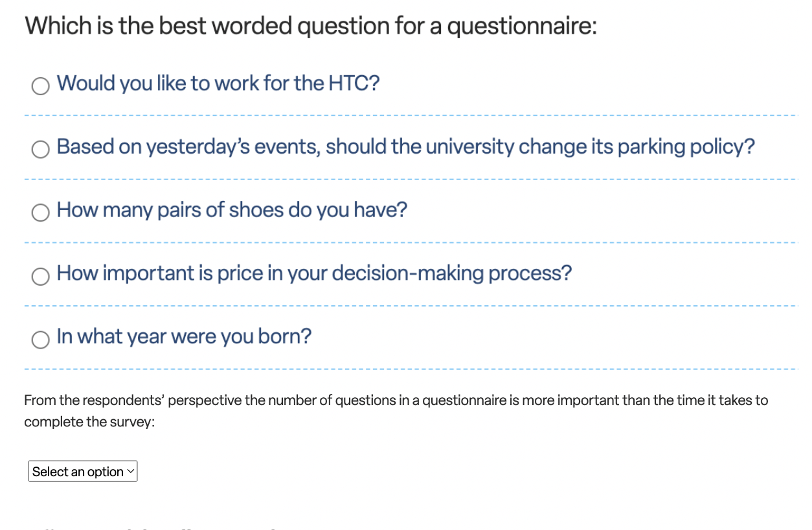Click the text 'How many pairs of shoes do you have?'

(232, 209)
